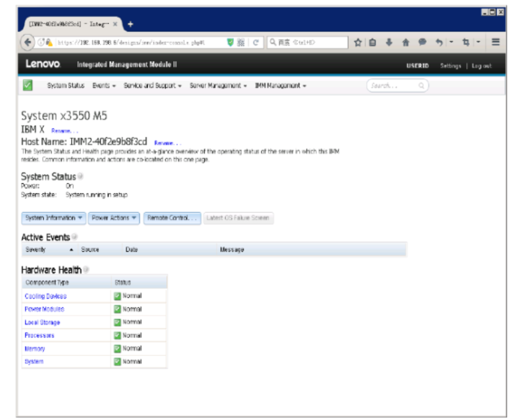Viewport: 521px width, 420px height.
Task: Click the Date column header
Action: coord(131,249)
